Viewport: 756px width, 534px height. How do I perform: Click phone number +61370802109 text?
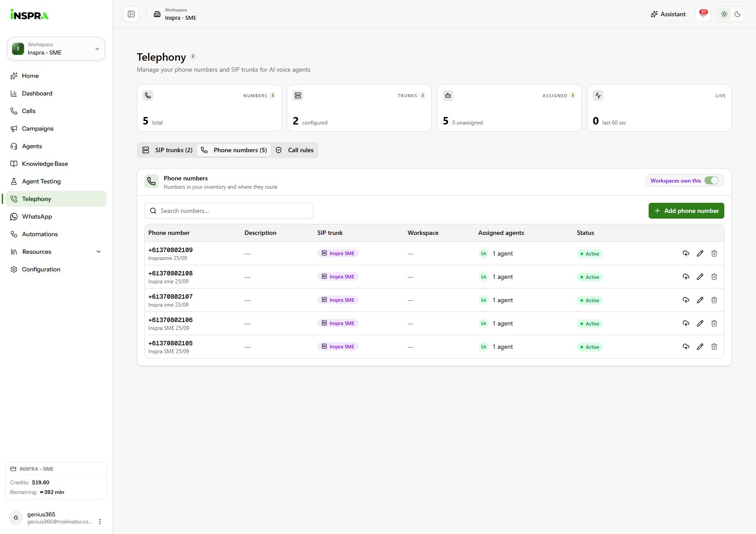170,250
